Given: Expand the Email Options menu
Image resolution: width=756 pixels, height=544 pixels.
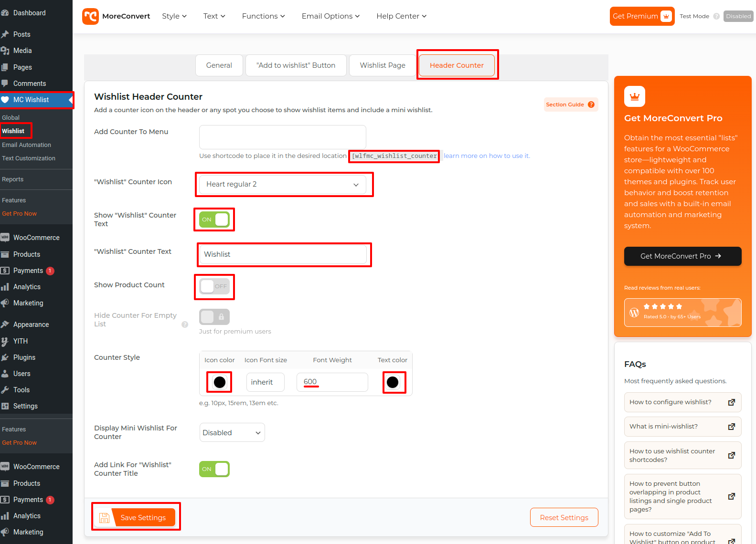Looking at the screenshot, I should (x=330, y=16).
